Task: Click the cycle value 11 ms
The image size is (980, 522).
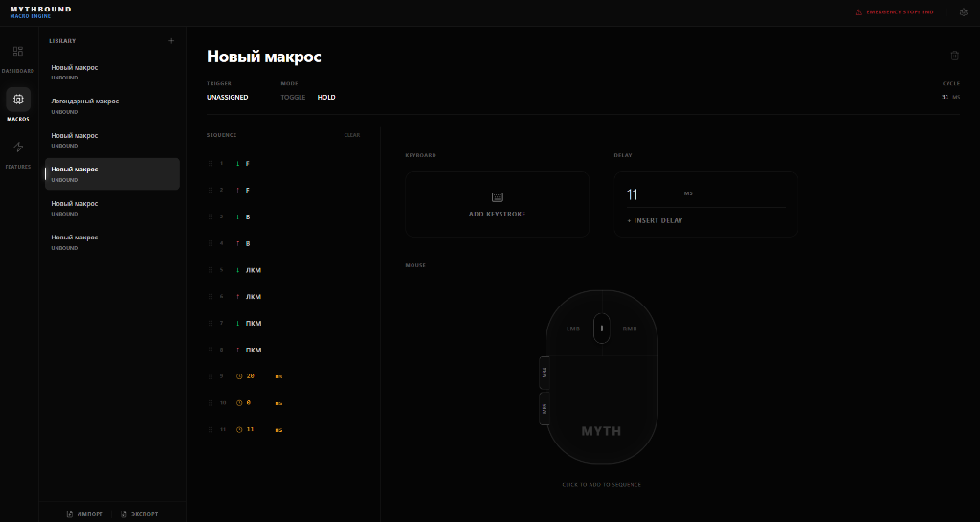Action: coord(950,97)
